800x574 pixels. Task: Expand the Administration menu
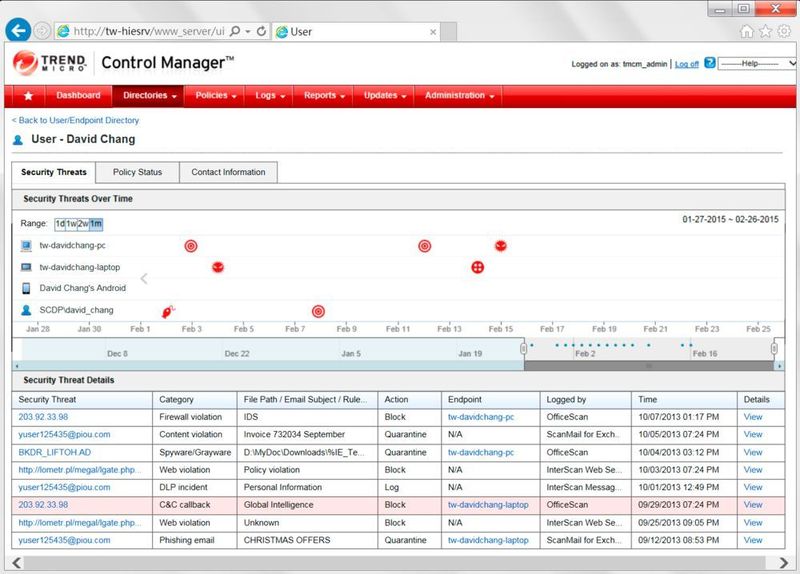click(459, 96)
